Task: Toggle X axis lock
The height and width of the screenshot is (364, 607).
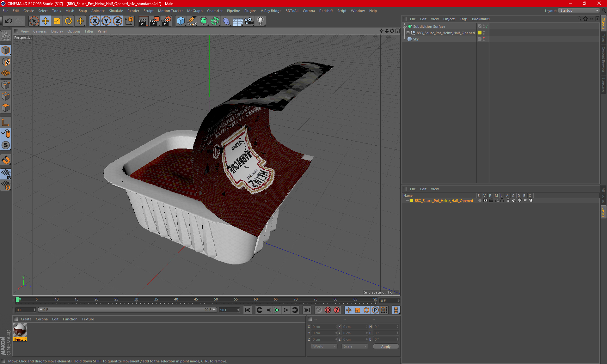Action: coord(95,21)
